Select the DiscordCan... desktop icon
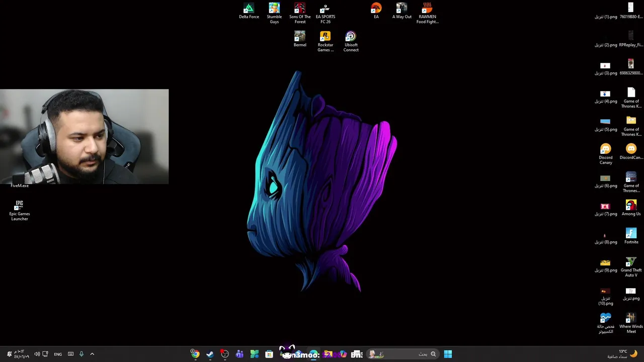Screen dimensions: 644x362 click(x=631, y=152)
